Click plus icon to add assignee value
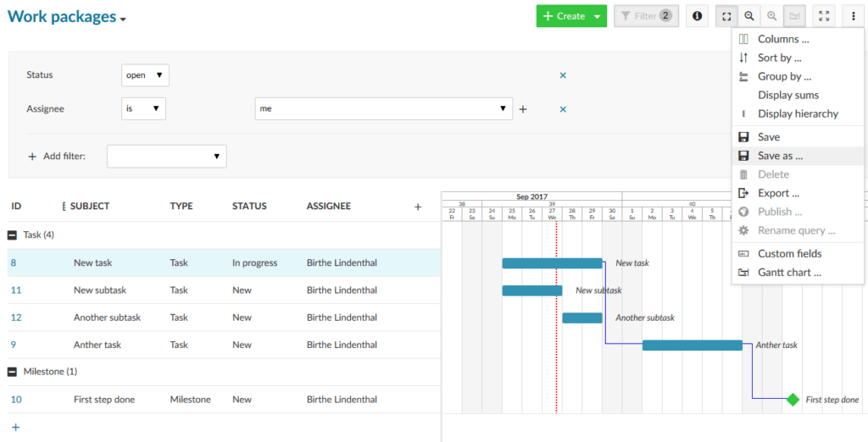The height and width of the screenshot is (442, 868). click(523, 109)
